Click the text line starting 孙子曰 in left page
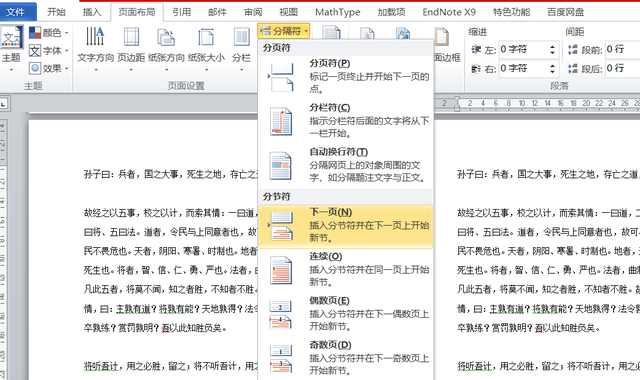Image resolution: width=640 pixels, height=380 pixels. (171, 175)
